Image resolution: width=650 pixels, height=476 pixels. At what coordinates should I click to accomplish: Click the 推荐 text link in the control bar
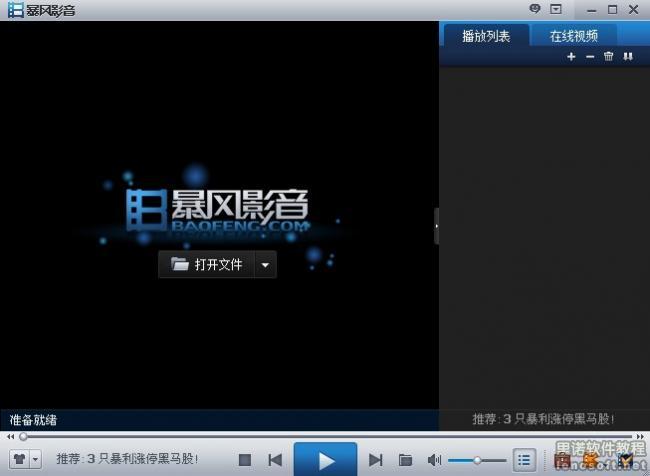[x=127, y=459]
